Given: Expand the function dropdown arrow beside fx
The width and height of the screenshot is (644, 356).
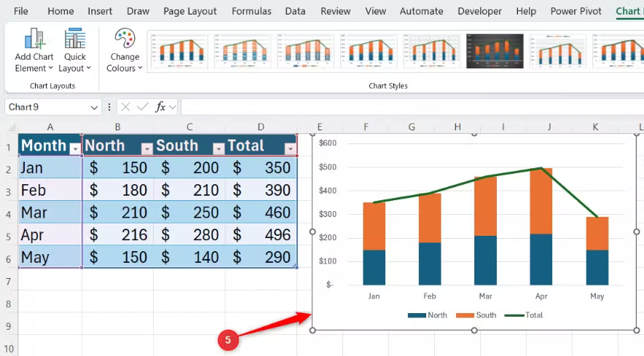Looking at the screenshot, I should pos(173,108).
